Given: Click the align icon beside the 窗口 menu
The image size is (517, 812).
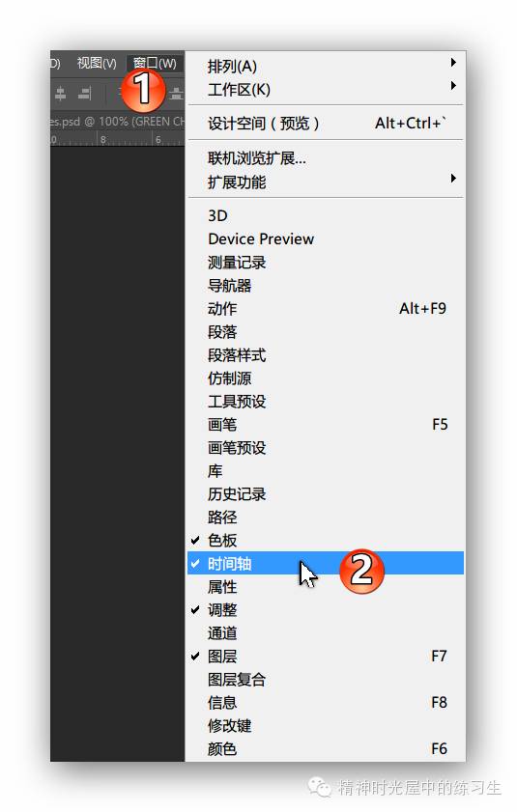Looking at the screenshot, I should 177,94.
